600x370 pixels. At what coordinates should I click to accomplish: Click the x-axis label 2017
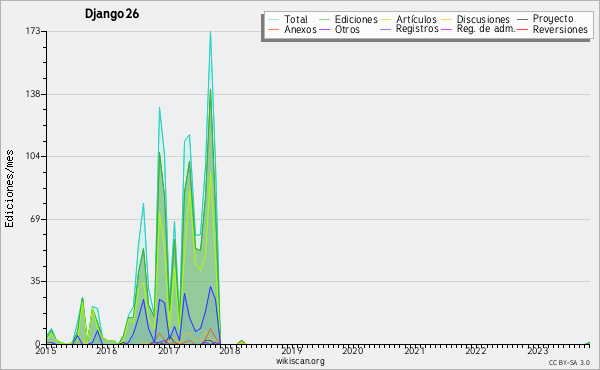[169, 351]
